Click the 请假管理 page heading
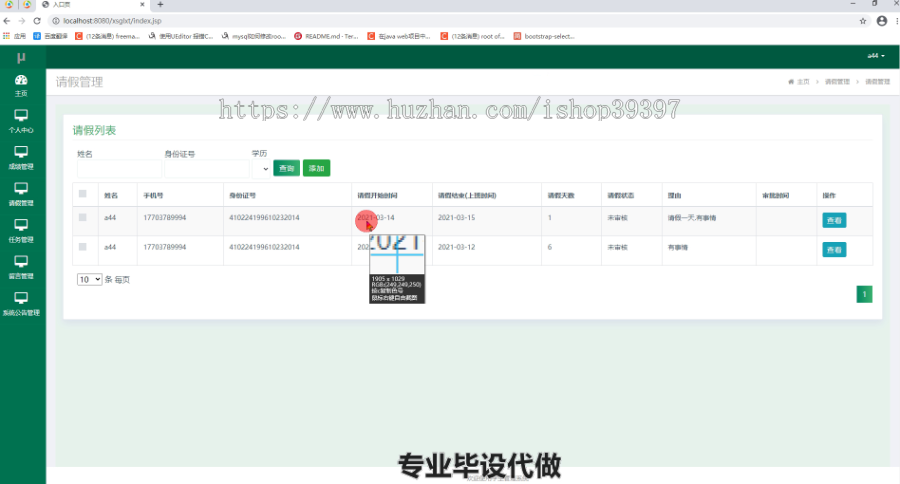The width and height of the screenshot is (900, 484). [79, 82]
